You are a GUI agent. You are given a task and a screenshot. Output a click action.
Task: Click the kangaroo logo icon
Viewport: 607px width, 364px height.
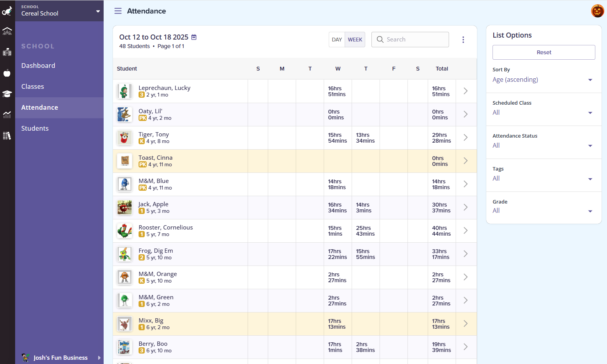coord(7,11)
